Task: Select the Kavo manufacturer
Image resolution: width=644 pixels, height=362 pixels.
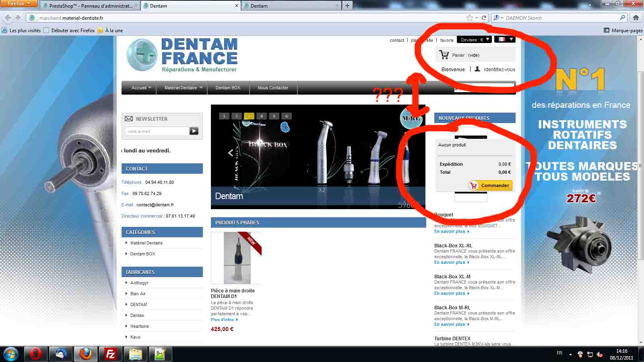Action: 135,337
